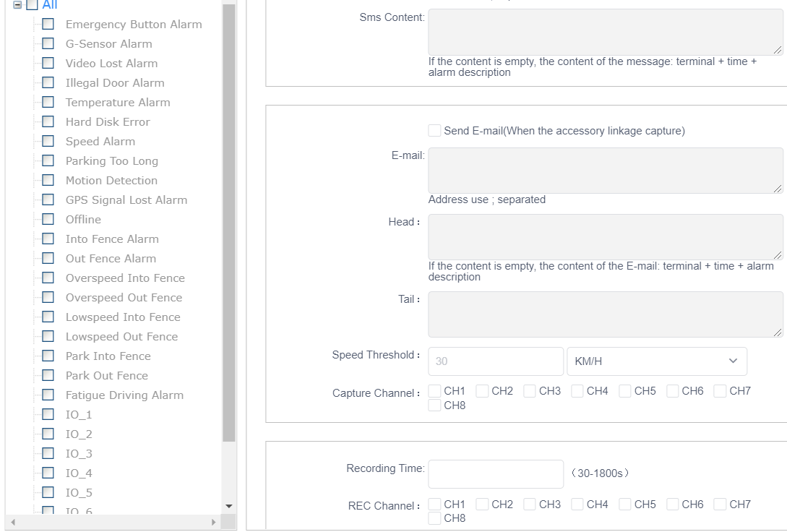Enable Capture Channel CH4
The height and width of the screenshot is (532, 787).
click(577, 391)
